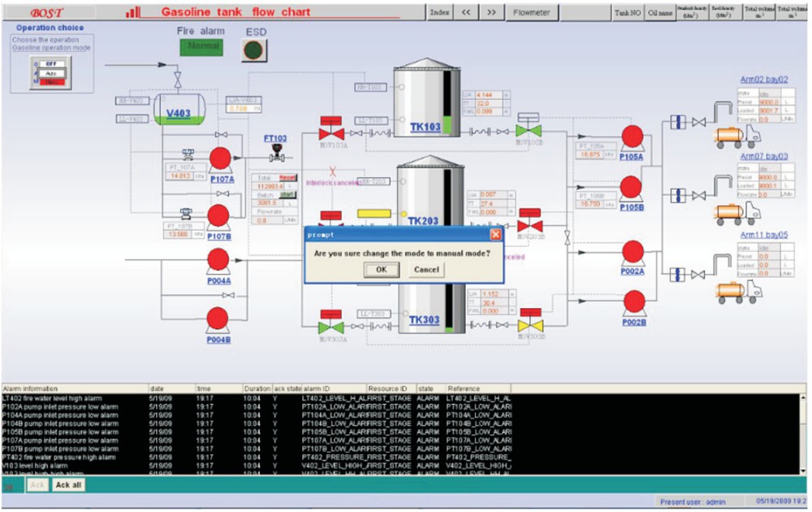Confirm manual mode with OK
This screenshot has height=512, width=812.
pos(381,270)
